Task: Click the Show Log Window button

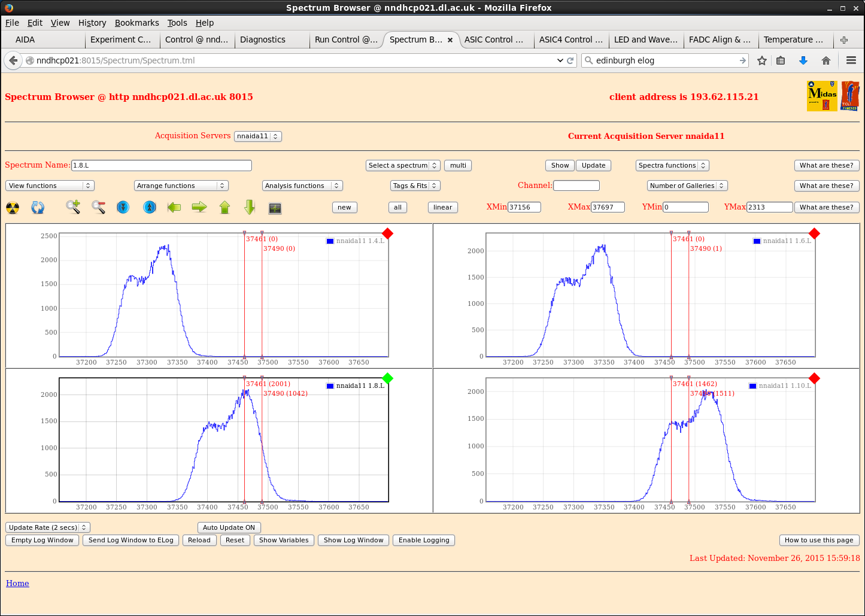Action: point(353,540)
